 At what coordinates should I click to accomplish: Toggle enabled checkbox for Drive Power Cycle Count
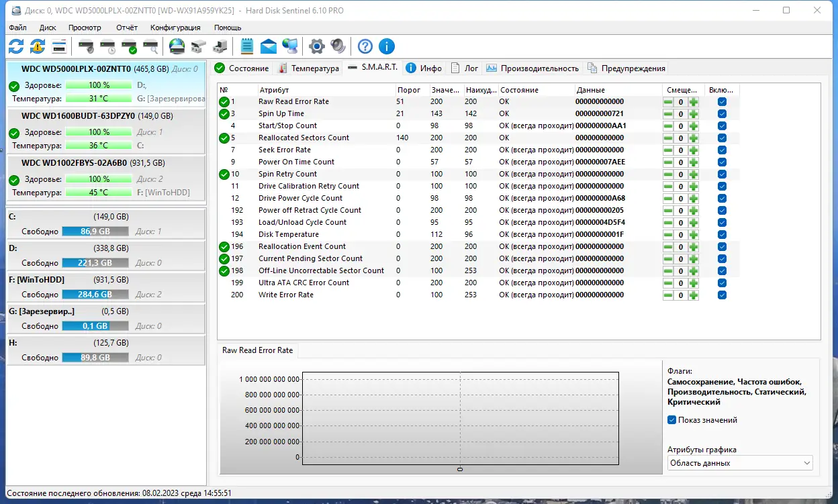pos(722,199)
